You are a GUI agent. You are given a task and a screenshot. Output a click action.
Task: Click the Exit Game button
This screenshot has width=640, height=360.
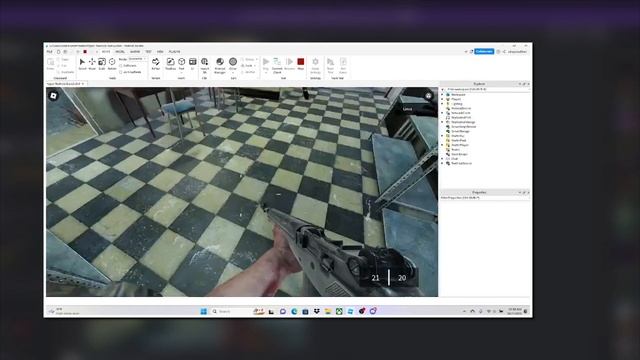coord(343,65)
